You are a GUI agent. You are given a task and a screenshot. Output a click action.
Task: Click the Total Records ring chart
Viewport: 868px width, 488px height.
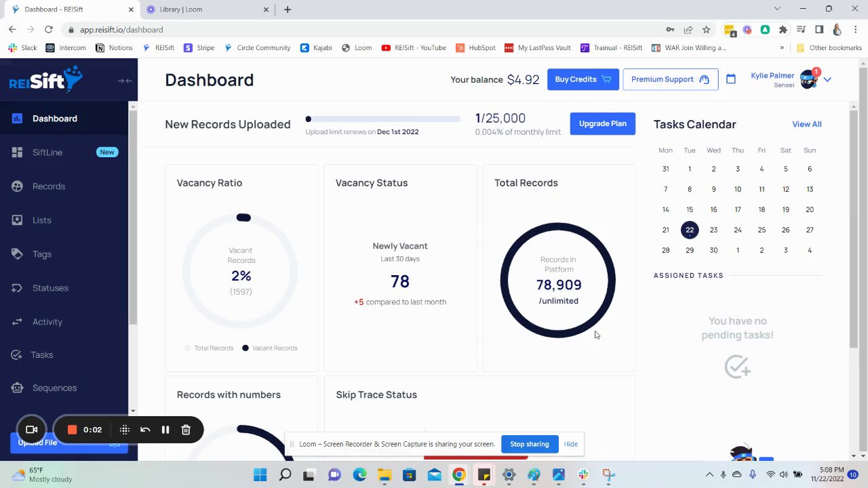(x=558, y=280)
